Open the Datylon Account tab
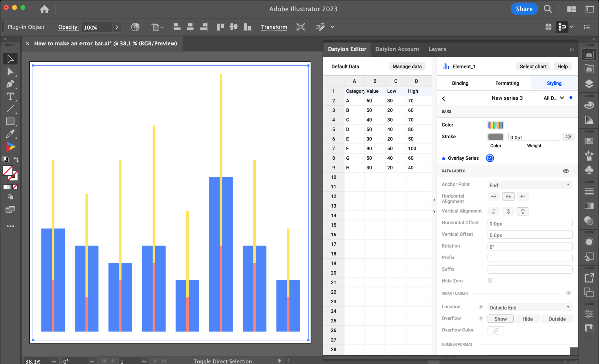The height and width of the screenshot is (364, 599). 397,49
